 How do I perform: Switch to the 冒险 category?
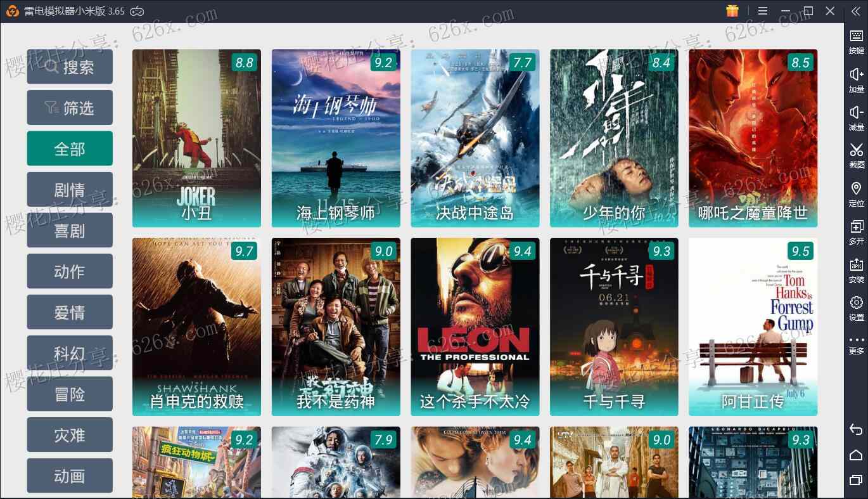(x=70, y=394)
